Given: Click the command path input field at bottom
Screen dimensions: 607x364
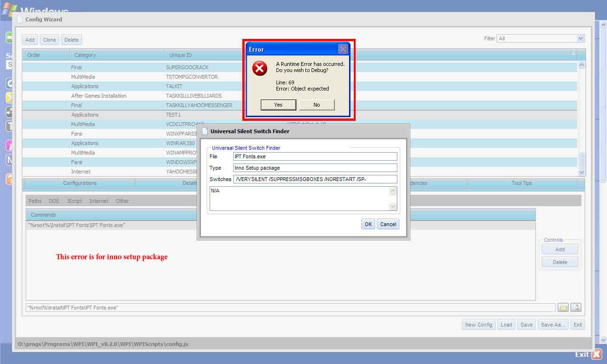Looking at the screenshot, I should [x=291, y=308].
